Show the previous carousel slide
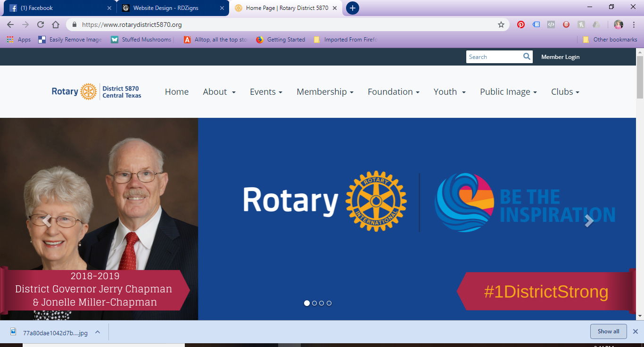Screen dimensions: 644x347 pyautogui.click(x=47, y=221)
